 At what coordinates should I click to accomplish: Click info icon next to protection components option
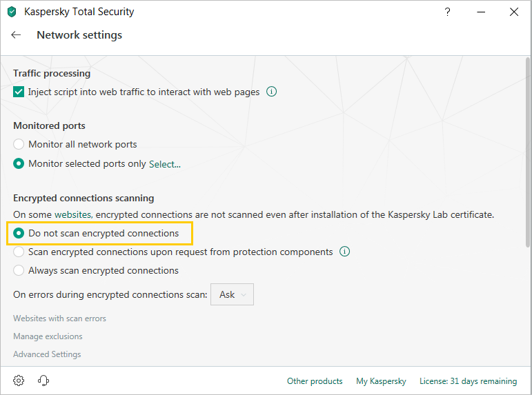(x=345, y=252)
